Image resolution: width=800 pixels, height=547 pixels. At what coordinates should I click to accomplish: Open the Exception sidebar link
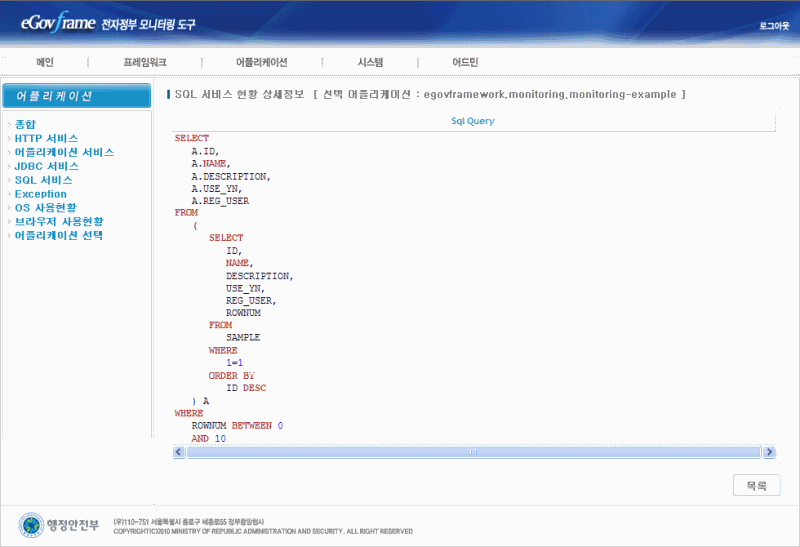pos(41,194)
